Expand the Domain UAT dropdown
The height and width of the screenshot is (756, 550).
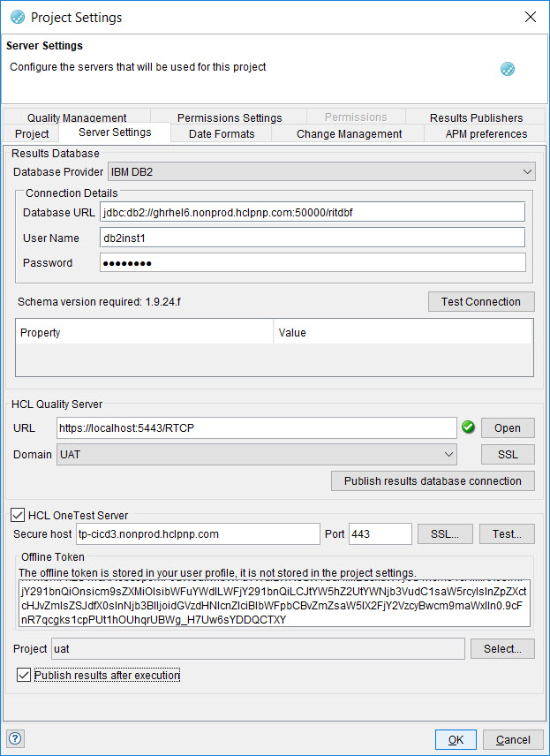256,454
